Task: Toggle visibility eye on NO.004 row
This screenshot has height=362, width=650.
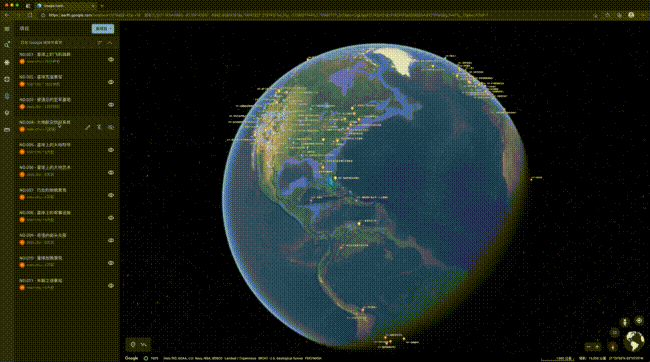Action: coord(111,128)
